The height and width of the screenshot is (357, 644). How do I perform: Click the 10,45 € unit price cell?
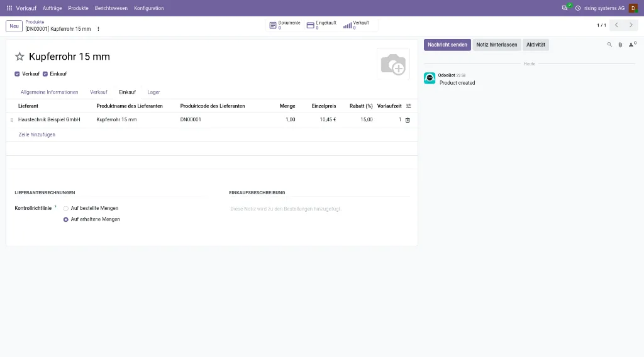(328, 120)
